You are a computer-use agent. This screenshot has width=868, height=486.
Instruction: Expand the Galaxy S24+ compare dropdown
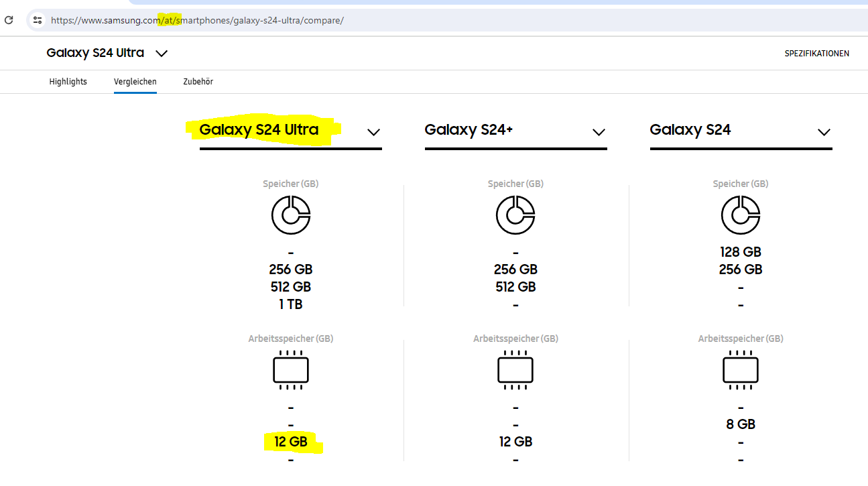(599, 132)
